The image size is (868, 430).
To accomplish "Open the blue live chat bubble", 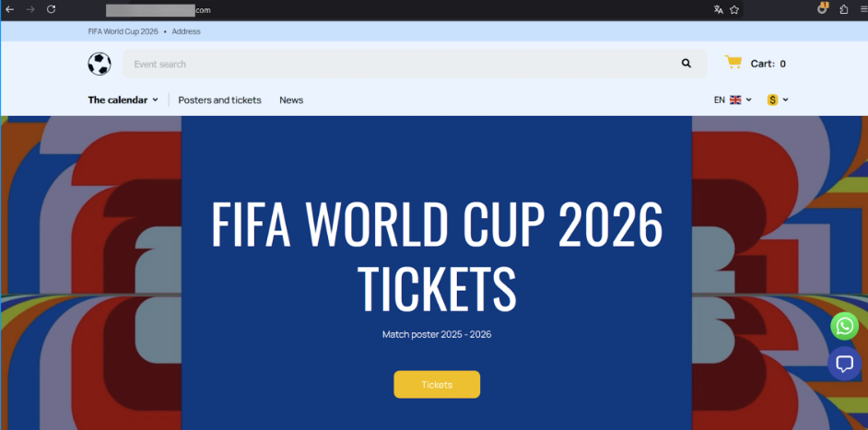I will (x=844, y=364).
